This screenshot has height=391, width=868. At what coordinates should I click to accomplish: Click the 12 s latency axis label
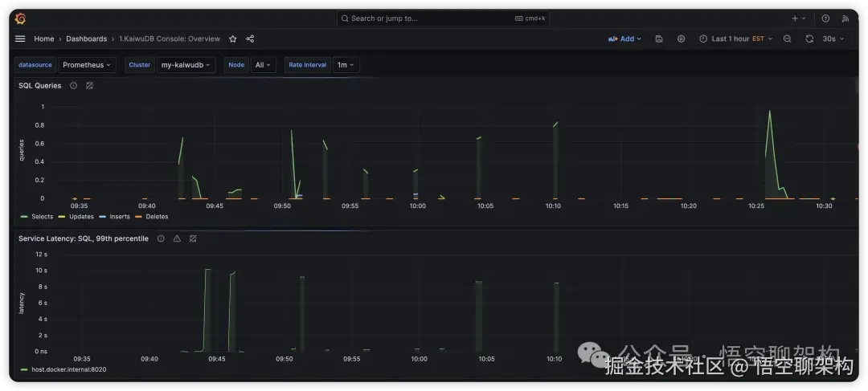point(42,255)
